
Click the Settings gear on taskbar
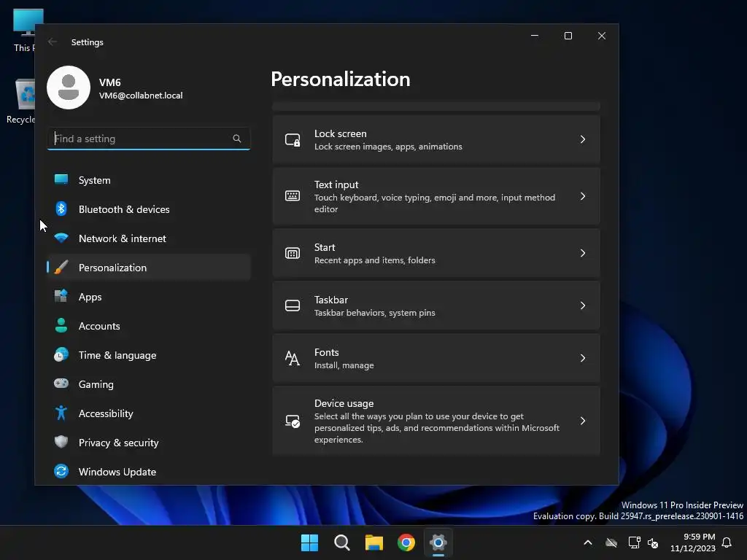click(438, 542)
